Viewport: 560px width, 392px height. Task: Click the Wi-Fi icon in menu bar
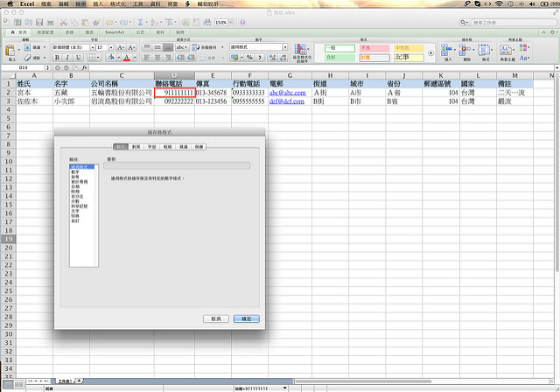499,3
